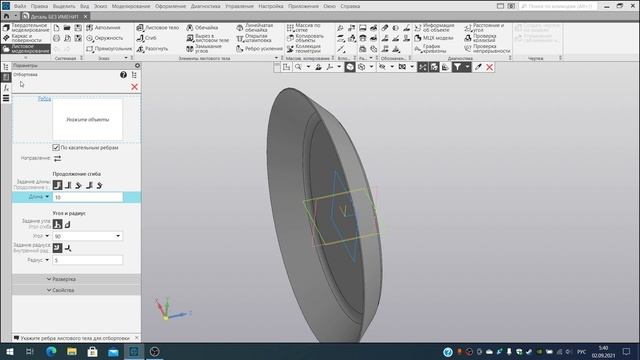Open dropdown arrow next to filter funnel
The image size is (640, 360).
(x=467, y=67)
